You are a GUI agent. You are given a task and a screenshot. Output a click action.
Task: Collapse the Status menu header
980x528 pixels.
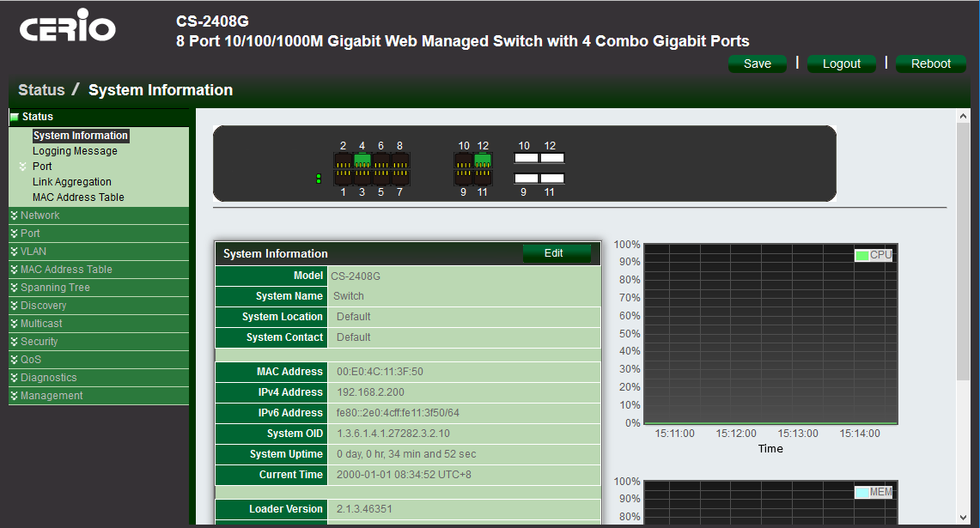coord(99,117)
